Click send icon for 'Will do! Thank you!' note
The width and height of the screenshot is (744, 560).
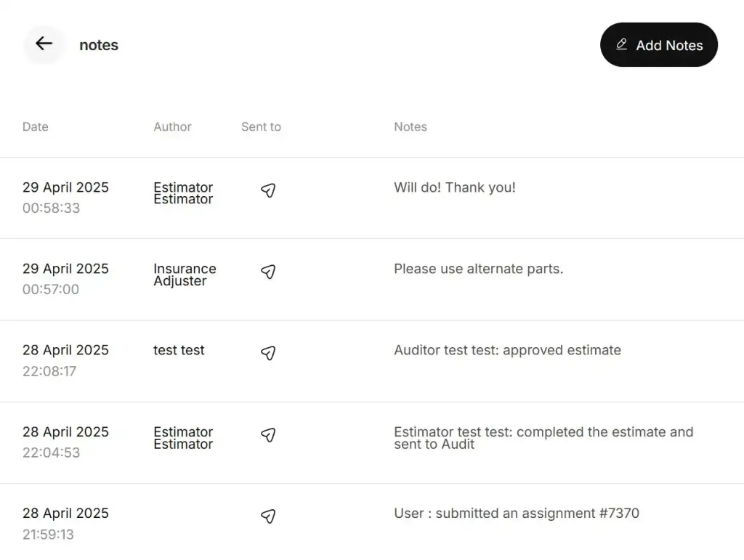pos(268,190)
